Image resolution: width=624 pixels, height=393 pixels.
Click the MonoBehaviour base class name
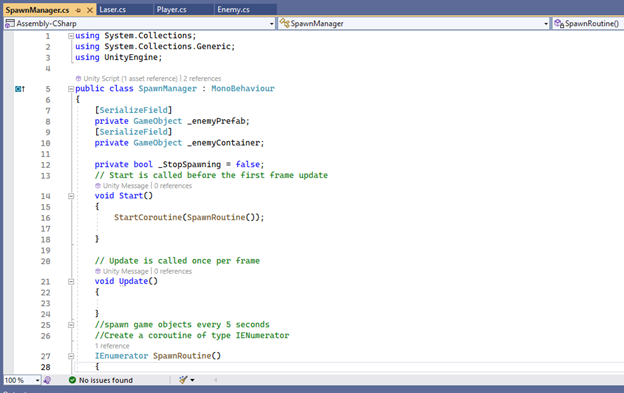pos(243,89)
